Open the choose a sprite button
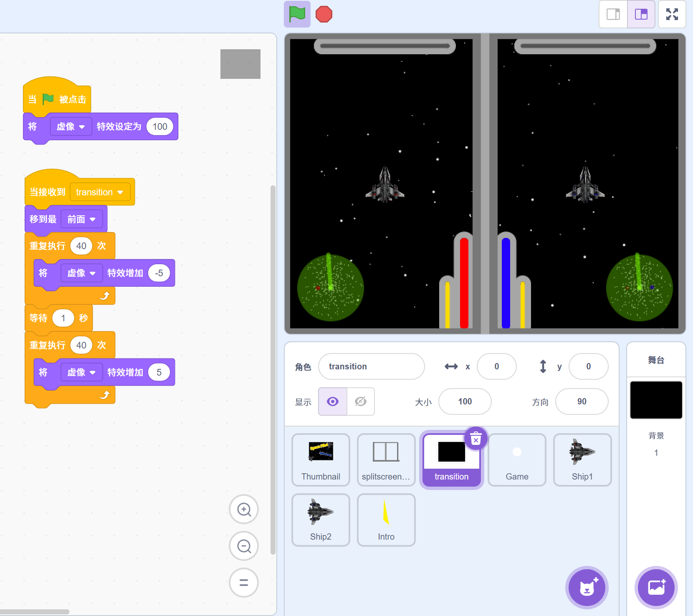693x616 pixels. tap(587, 588)
